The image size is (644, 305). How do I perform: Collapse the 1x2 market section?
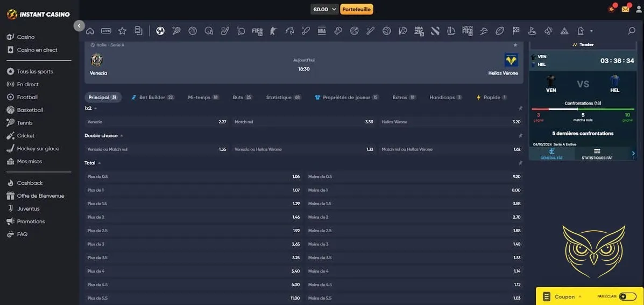tap(95, 108)
